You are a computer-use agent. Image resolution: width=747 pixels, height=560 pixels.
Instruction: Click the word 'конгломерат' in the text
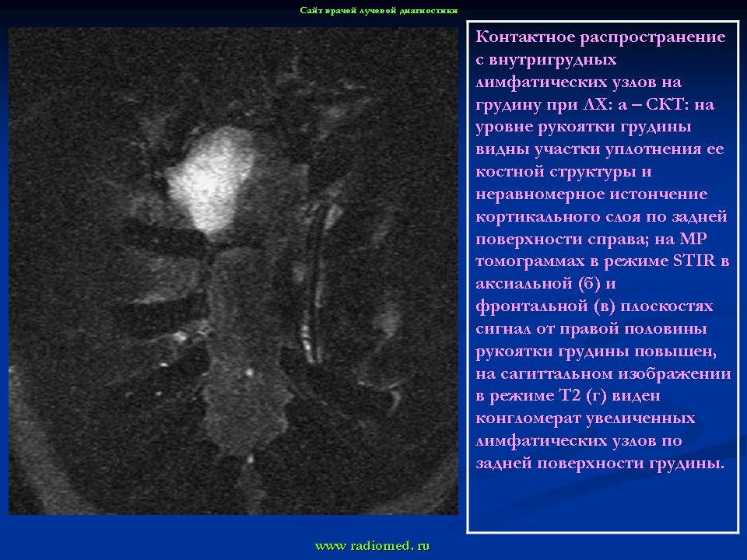(528, 418)
